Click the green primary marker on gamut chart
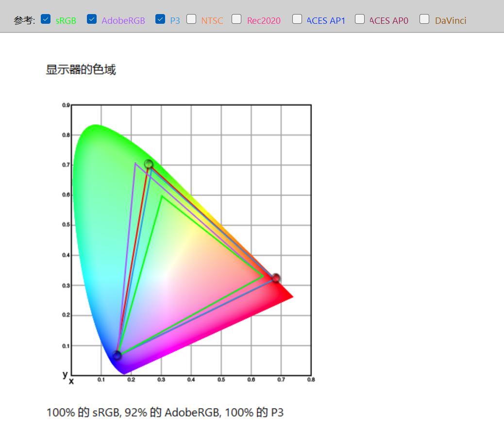Image resolution: width=504 pixels, height=428 pixels. [149, 164]
